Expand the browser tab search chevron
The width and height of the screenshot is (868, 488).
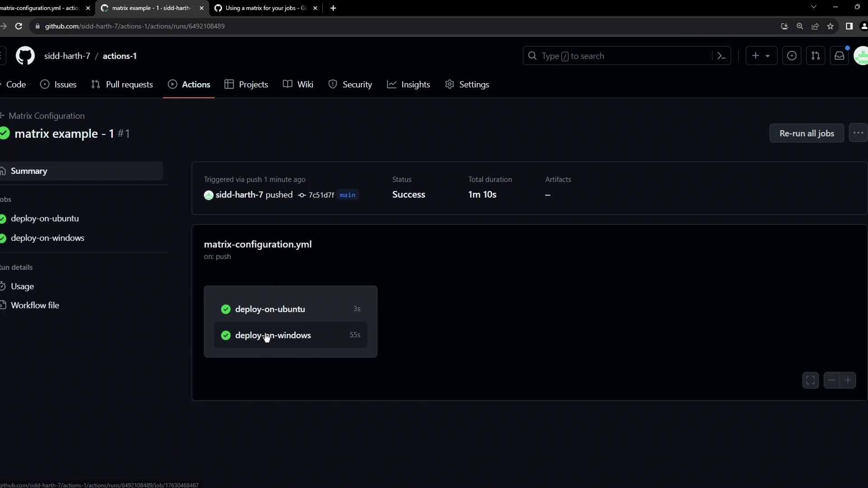813,7
